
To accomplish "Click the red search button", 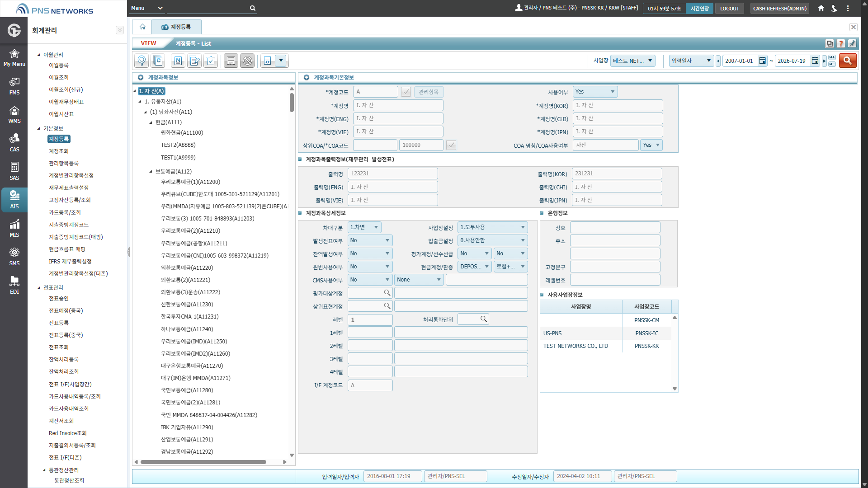I will pyautogui.click(x=848, y=61).
